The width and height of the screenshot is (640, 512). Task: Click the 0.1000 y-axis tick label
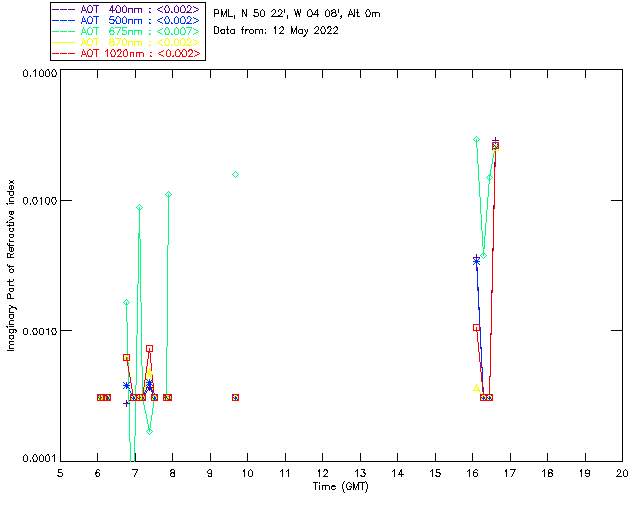(x=40, y=73)
